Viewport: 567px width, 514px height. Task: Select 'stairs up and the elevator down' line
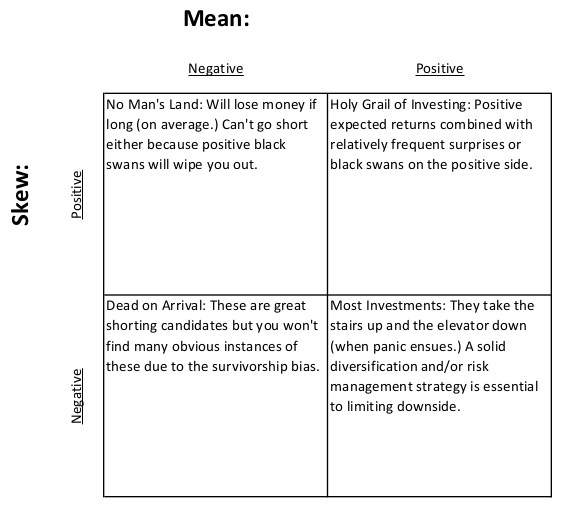point(428,326)
